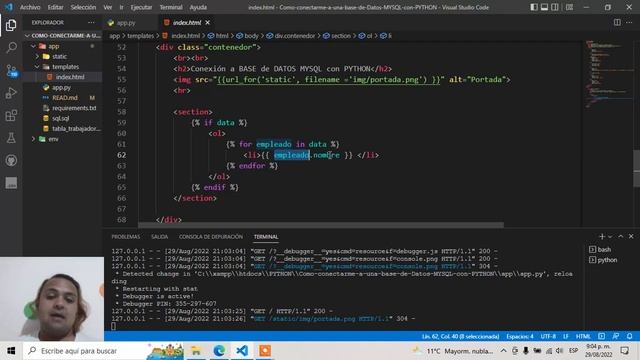Toggle primary sidebar layout button
The width and height of the screenshot is (640, 360).
534,7
